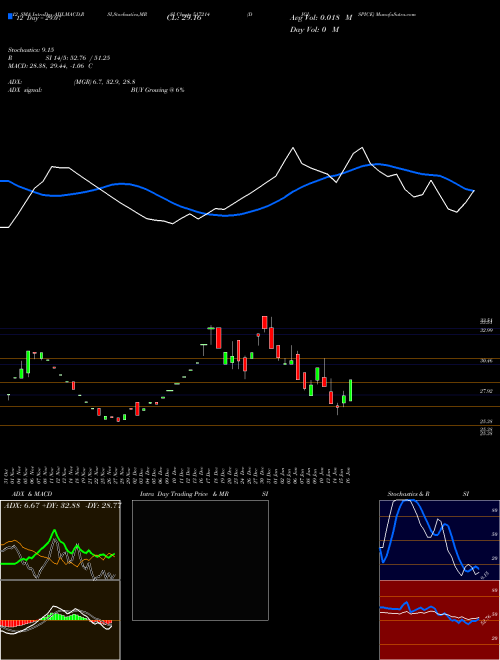Click the last green candlestick on the chart
This screenshot has width=500, height=660.
pos(351,390)
